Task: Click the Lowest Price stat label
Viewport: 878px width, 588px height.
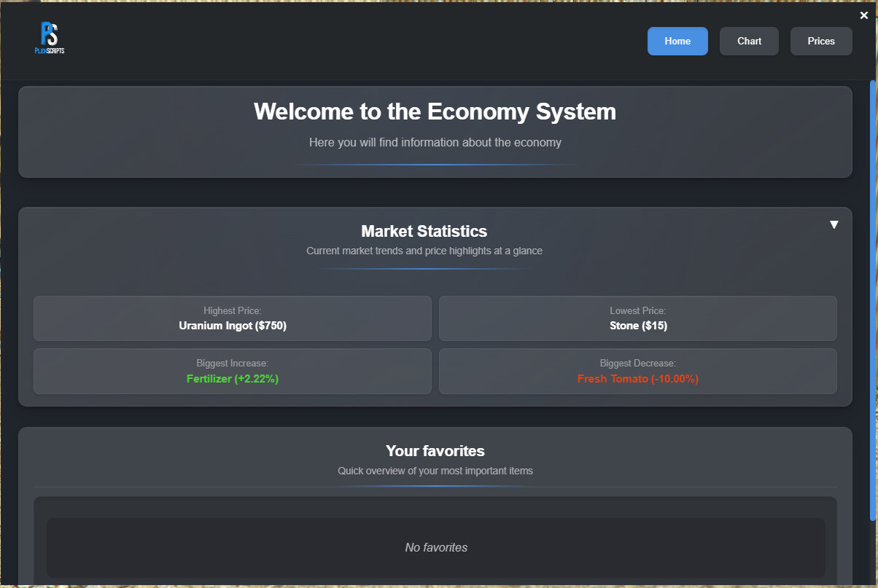Action: (637, 310)
